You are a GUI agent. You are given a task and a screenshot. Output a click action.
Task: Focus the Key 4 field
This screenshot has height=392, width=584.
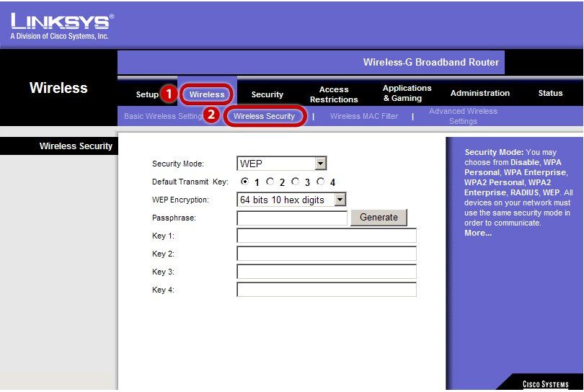pos(327,290)
